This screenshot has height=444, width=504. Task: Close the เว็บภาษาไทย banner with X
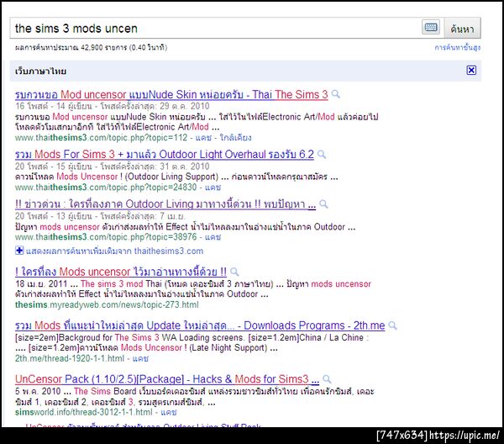pyautogui.click(x=471, y=70)
